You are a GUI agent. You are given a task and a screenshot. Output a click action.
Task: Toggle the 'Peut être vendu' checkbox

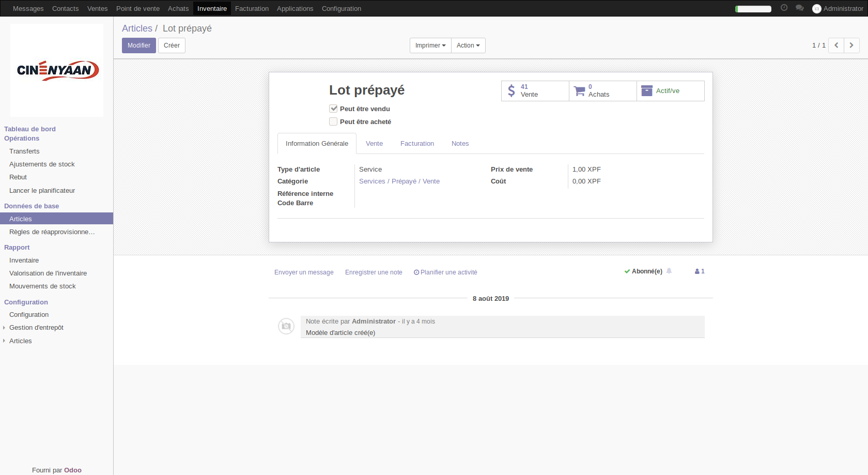pos(333,109)
